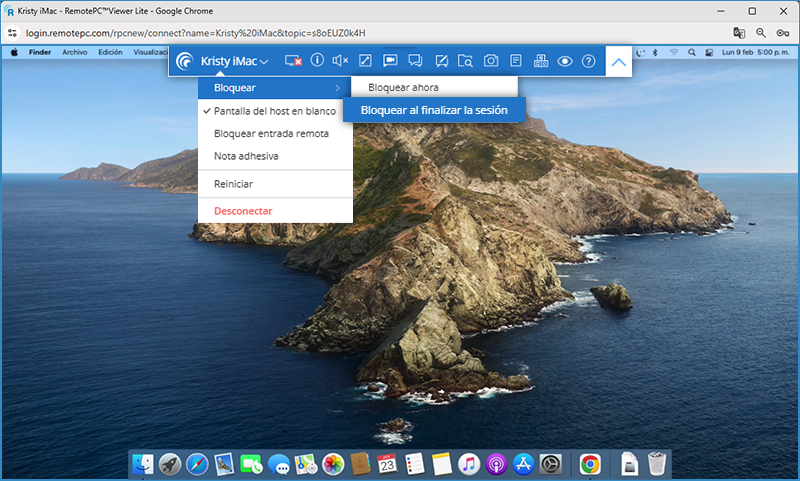The image size is (800, 481).
Task: Open Messages from the Dock
Action: 279,464
